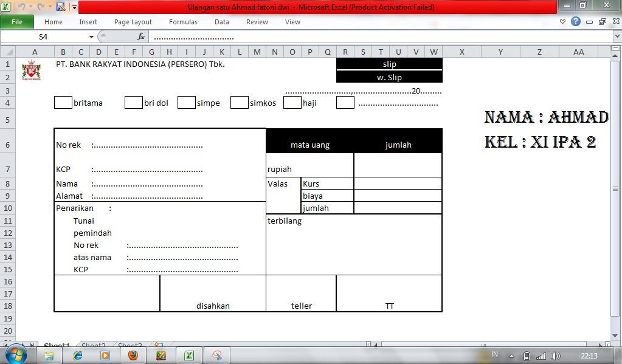Click the Print Preview icon in the Quick Access Toolbar
This screenshot has height=364, width=622.
(x=61, y=6)
